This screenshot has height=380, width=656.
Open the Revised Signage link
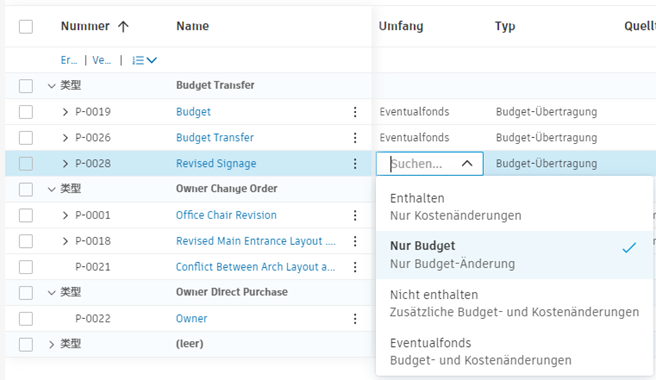coord(216,164)
